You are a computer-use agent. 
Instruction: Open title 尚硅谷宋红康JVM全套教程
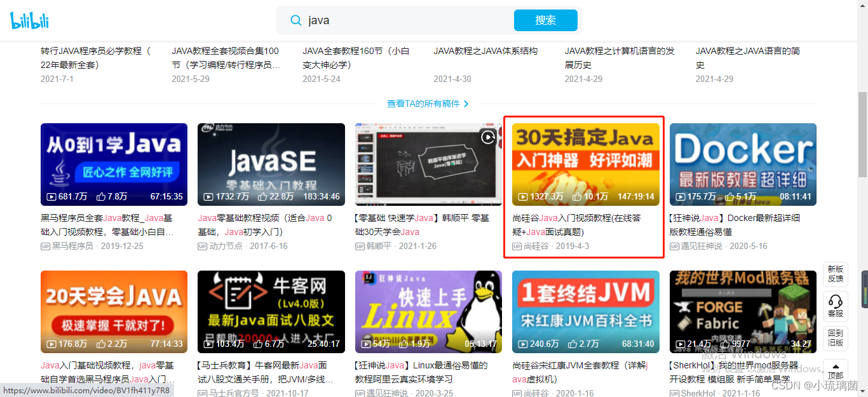tap(580, 372)
